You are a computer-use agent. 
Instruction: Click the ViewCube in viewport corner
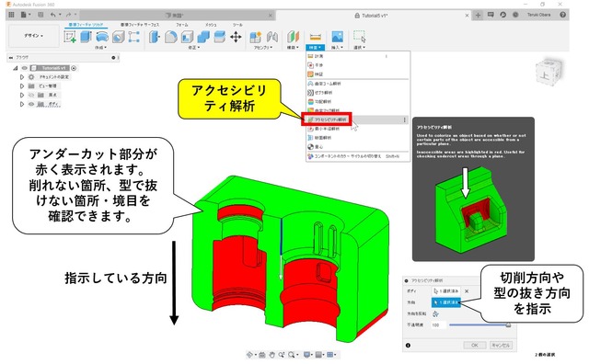(549, 72)
